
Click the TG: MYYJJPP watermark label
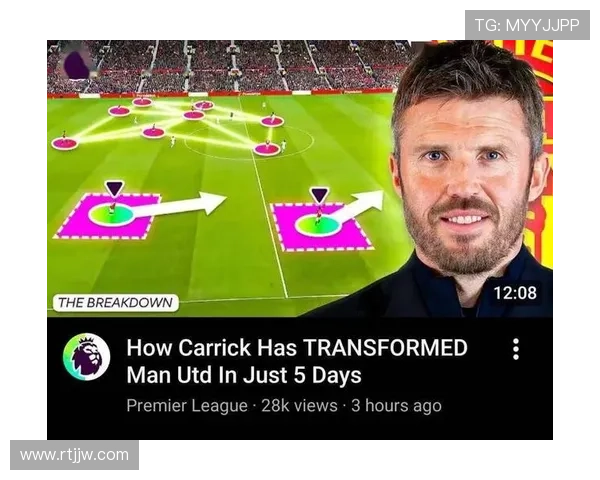point(527,25)
